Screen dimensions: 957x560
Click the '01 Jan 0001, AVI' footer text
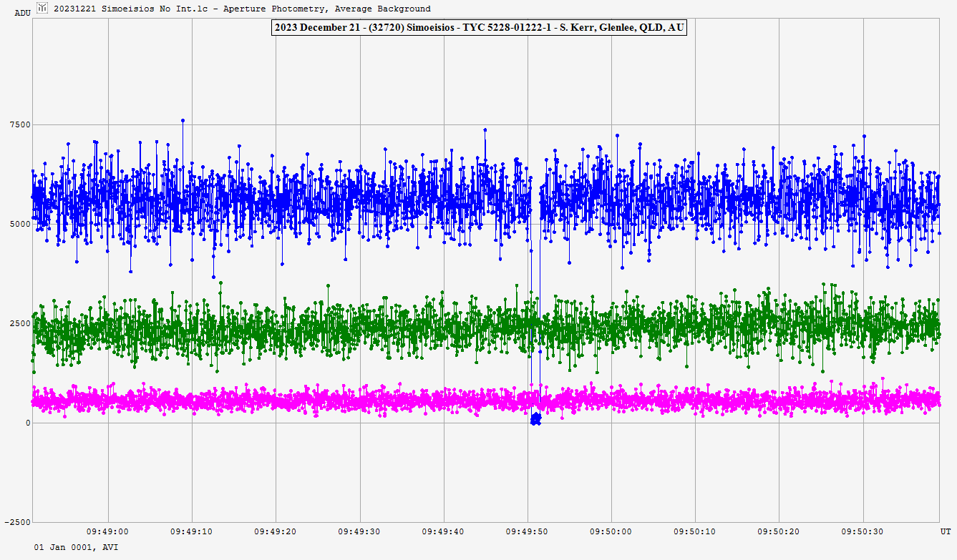click(x=77, y=547)
